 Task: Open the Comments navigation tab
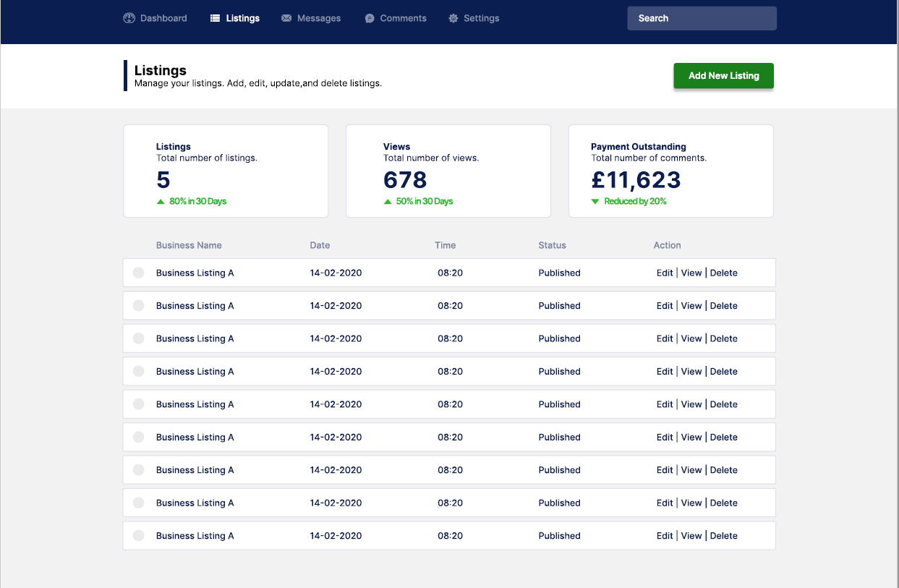pos(396,18)
